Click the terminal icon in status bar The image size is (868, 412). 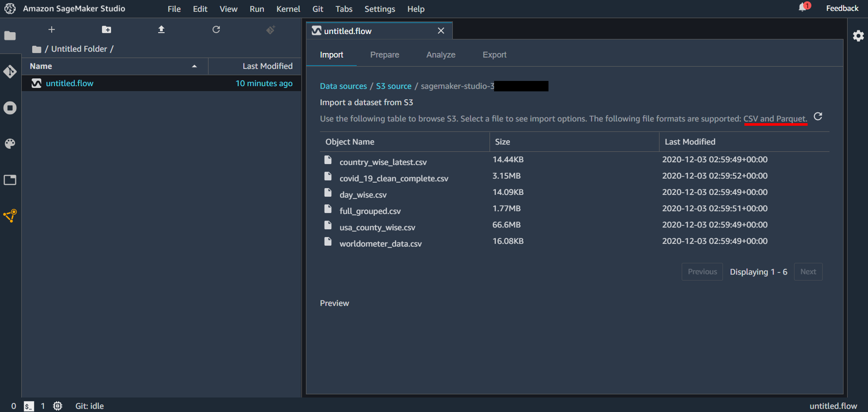(x=29, y=406)
